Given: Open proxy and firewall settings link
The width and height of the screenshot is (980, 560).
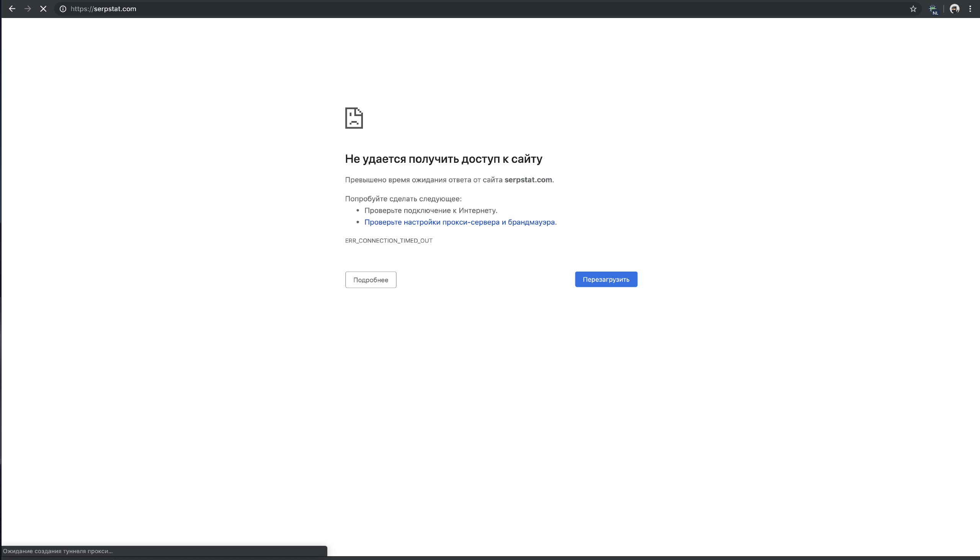Looking at the screenshot, I should click(x=461, y=222).
